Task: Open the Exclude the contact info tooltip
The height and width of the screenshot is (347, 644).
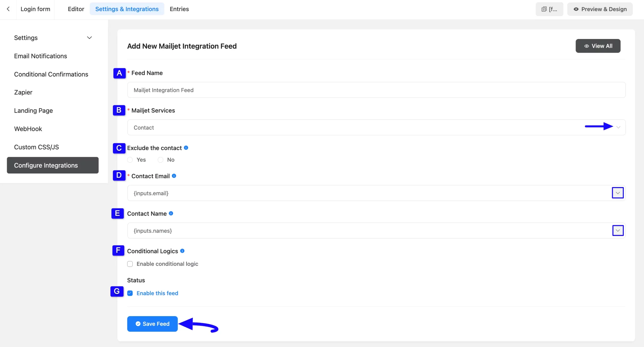Action: coord(186,148)
